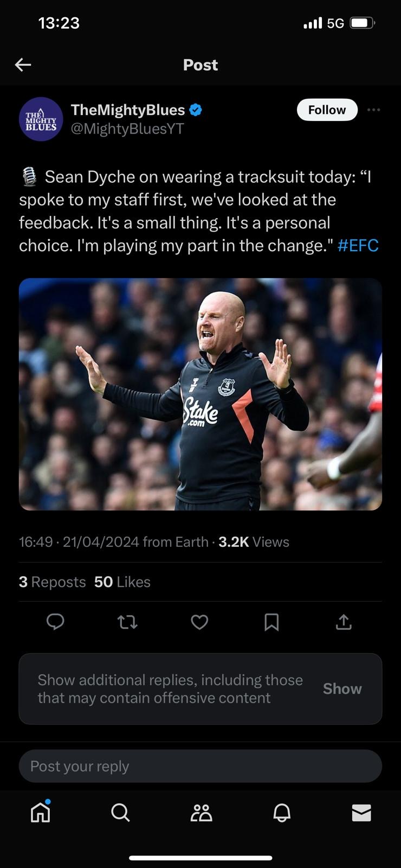This screenshot has width=401, height=868.
Task: Open the Notifications bell
Action: click(282, 812)
